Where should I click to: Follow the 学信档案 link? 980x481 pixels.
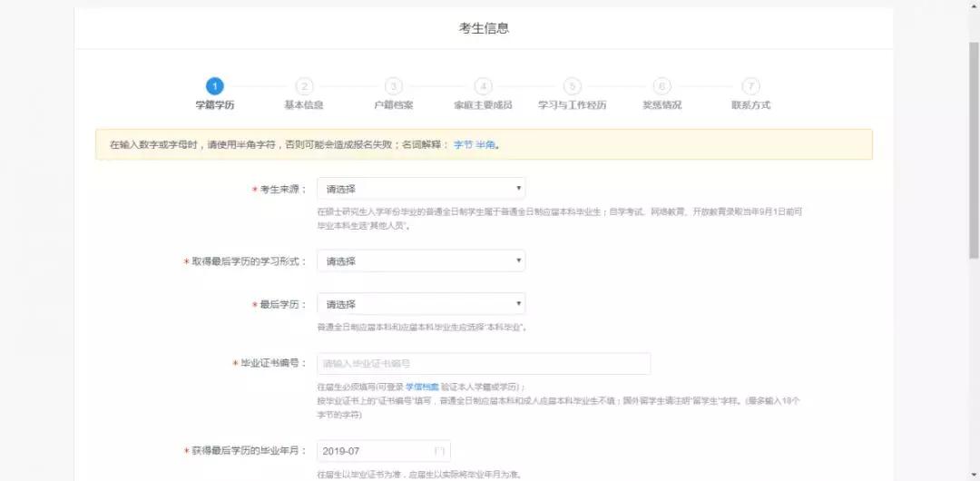(422, 388)
